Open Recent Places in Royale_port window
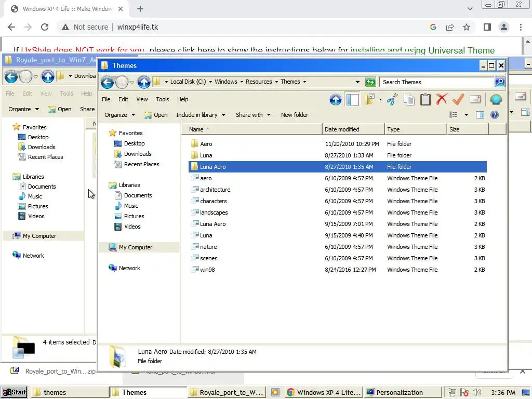Screen dimensions: 532x399 (x=45, y=157)
